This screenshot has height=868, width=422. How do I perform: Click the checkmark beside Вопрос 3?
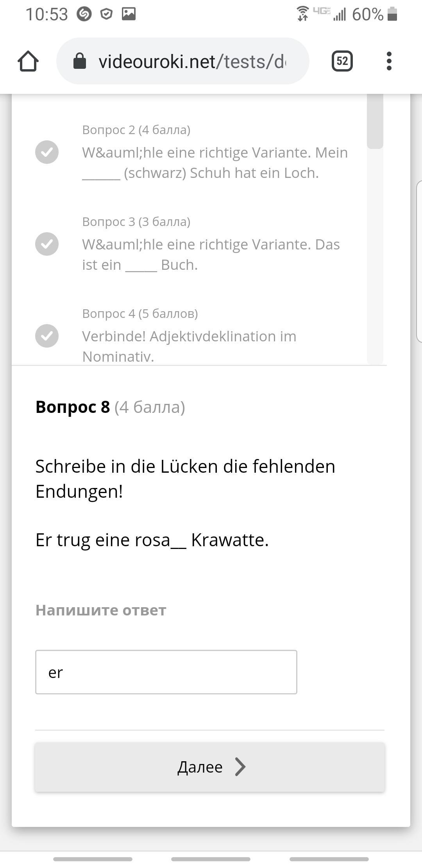point(47,244)
